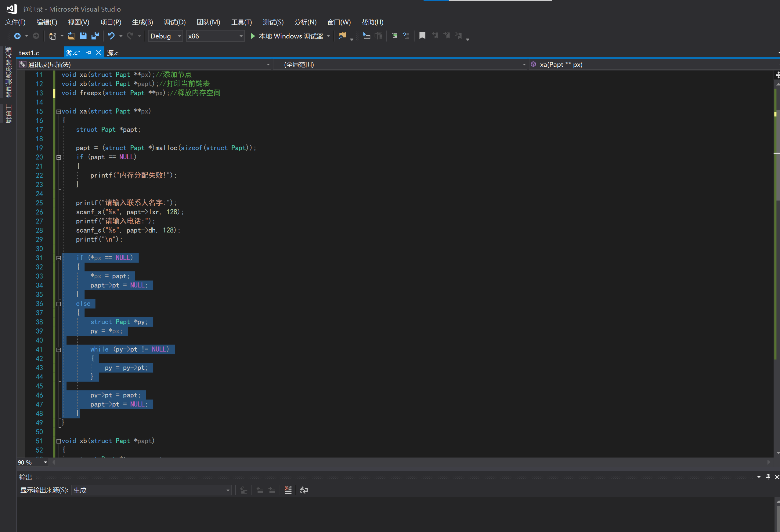Collapse the if block at line 31
Viewport: 780px width, 532px height.
click(x=58, y=258)
